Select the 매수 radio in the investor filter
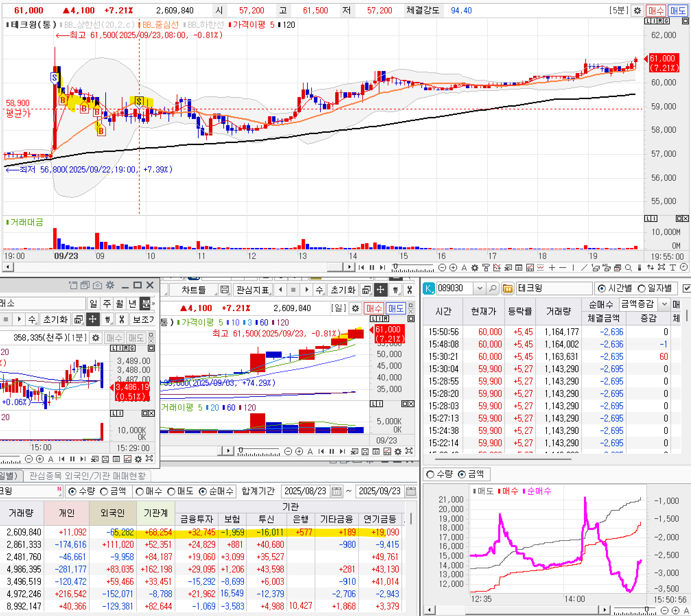The width and height of the screenshot is (691, 616). tap(140, 491)
